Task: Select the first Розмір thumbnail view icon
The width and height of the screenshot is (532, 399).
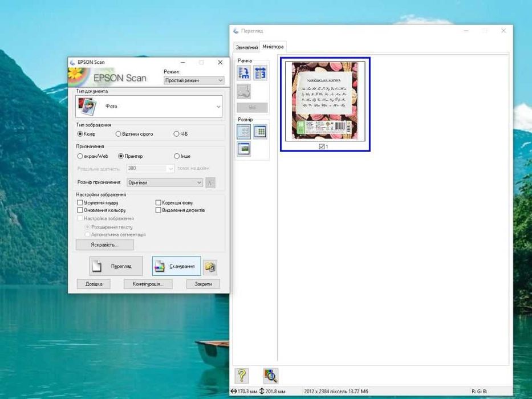Action: tap(243, 132)
